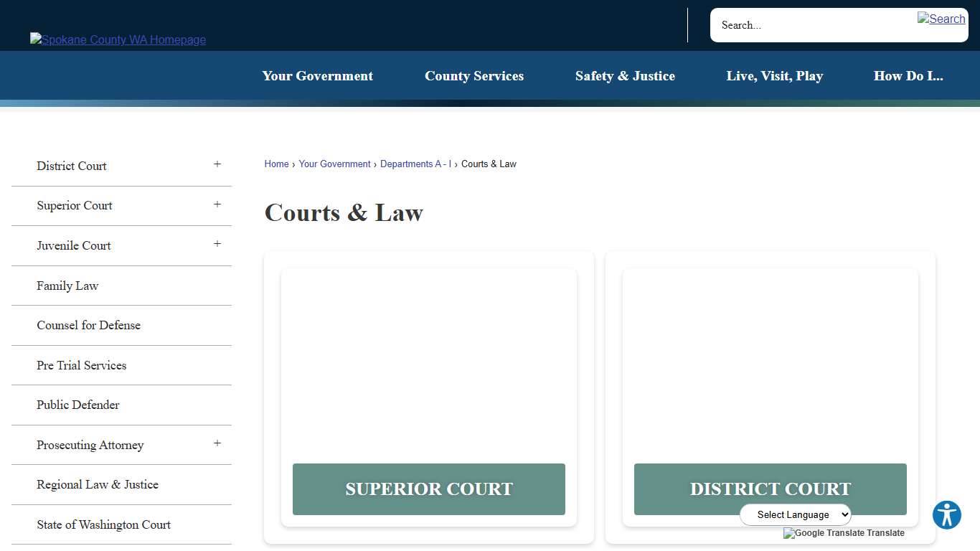
Task: Expand the District Court sidebar entry
Action: pos(217,164)
